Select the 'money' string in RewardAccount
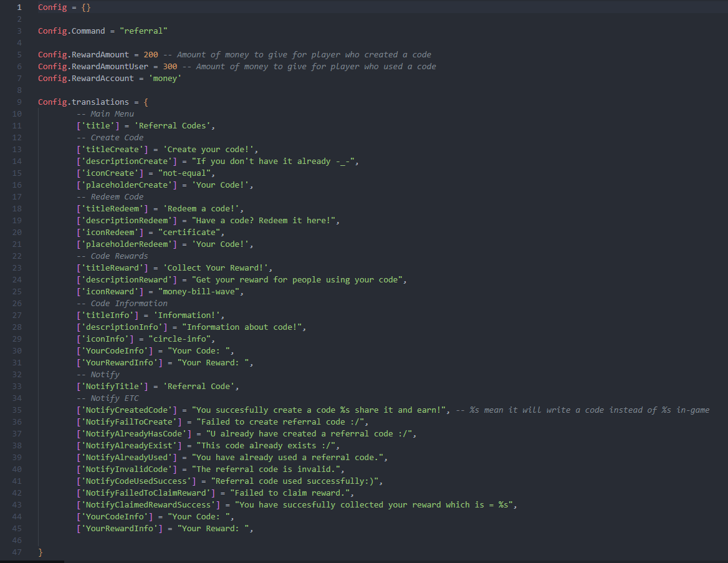 [x=165, y=78]
